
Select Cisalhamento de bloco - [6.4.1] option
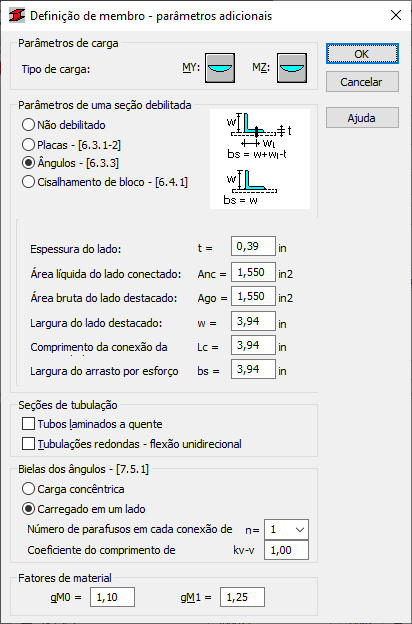point(105,182)
